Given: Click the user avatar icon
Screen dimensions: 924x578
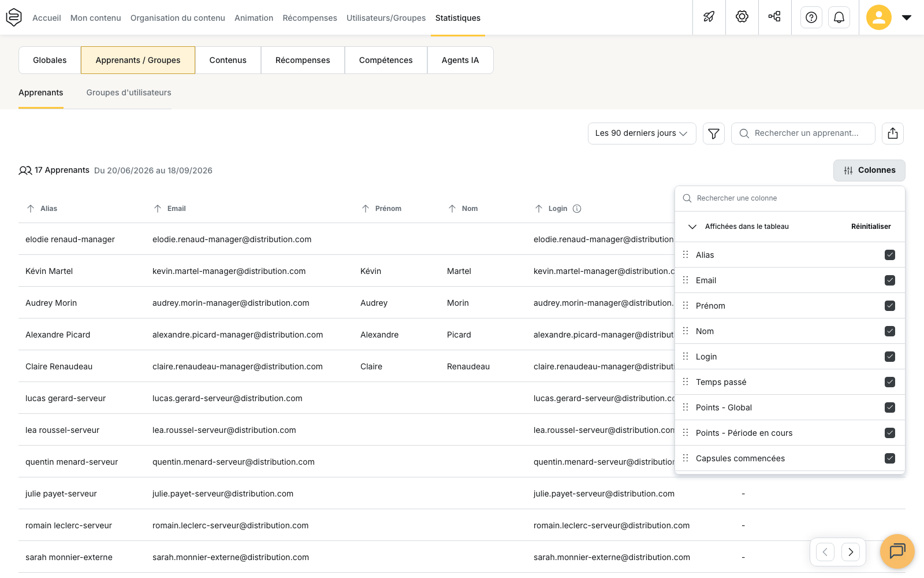Looking at the screenshot, I should [x=879, y=17].
